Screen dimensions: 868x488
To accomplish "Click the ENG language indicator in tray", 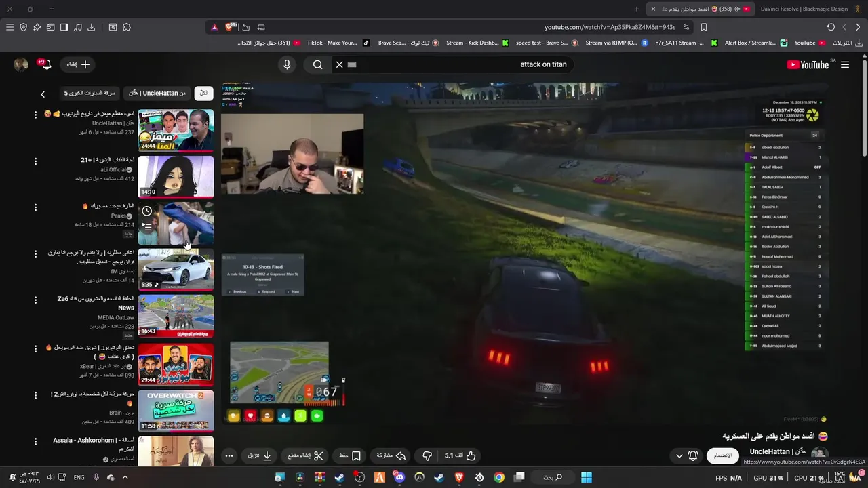I will click(x=79, y=477).
